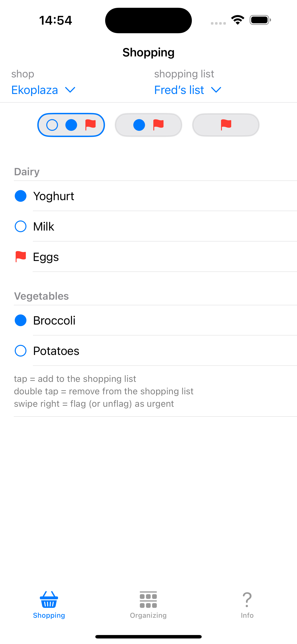Select the all-items filter button
297x644 pixels.
click(71, 125)
